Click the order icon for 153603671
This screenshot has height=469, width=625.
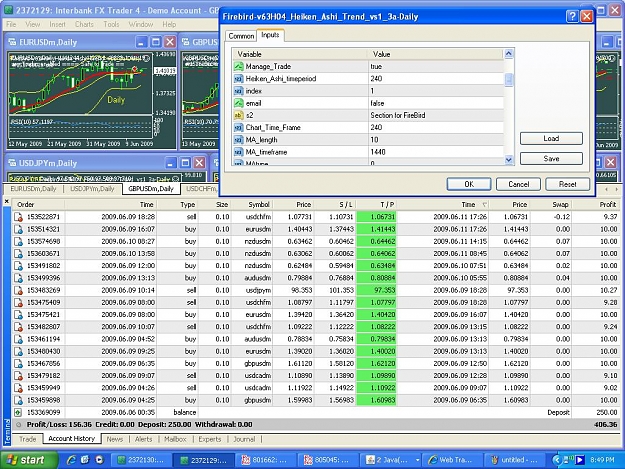click(18, 253)
